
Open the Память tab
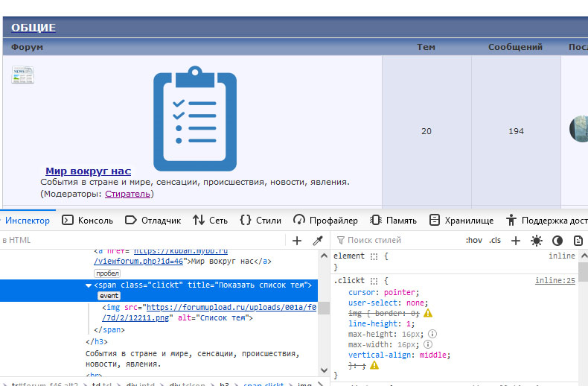[x=394, y=221]
